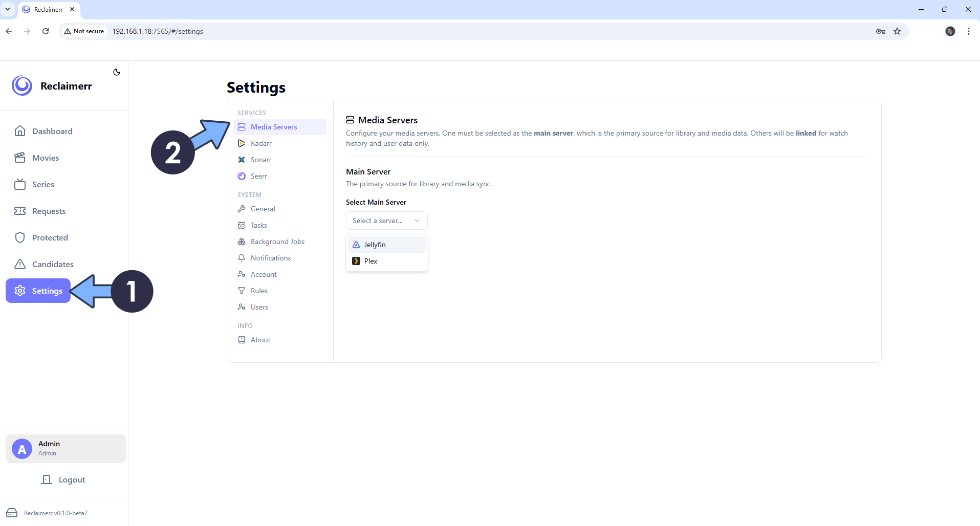Select the Movies section icon in sidebar
980x526 pixels.
[20, 158]
